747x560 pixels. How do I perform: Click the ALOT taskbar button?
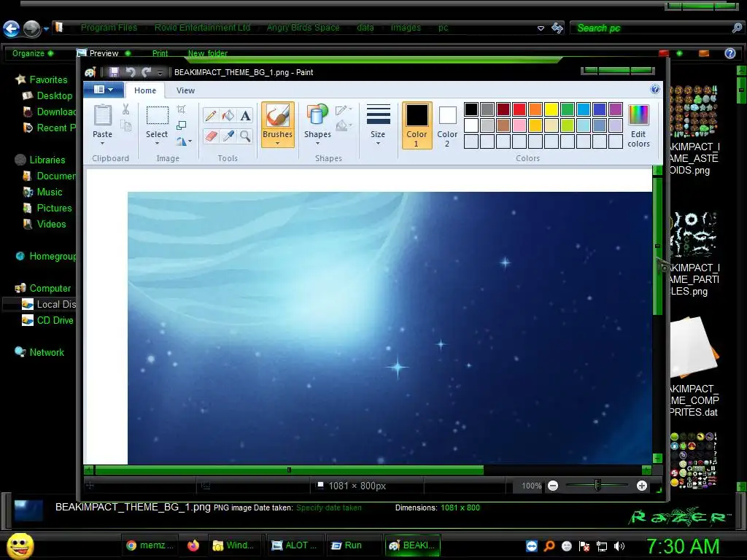(295, 545)
